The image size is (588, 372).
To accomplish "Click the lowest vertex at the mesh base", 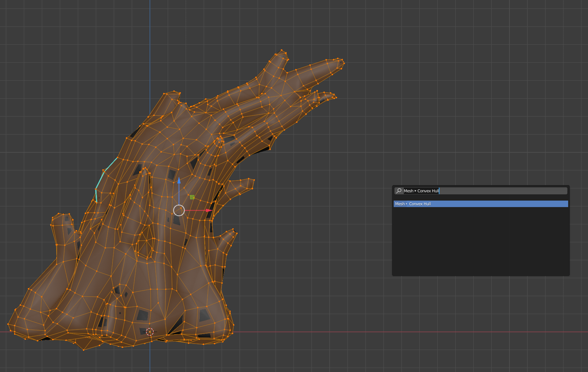I will point(84,350).
